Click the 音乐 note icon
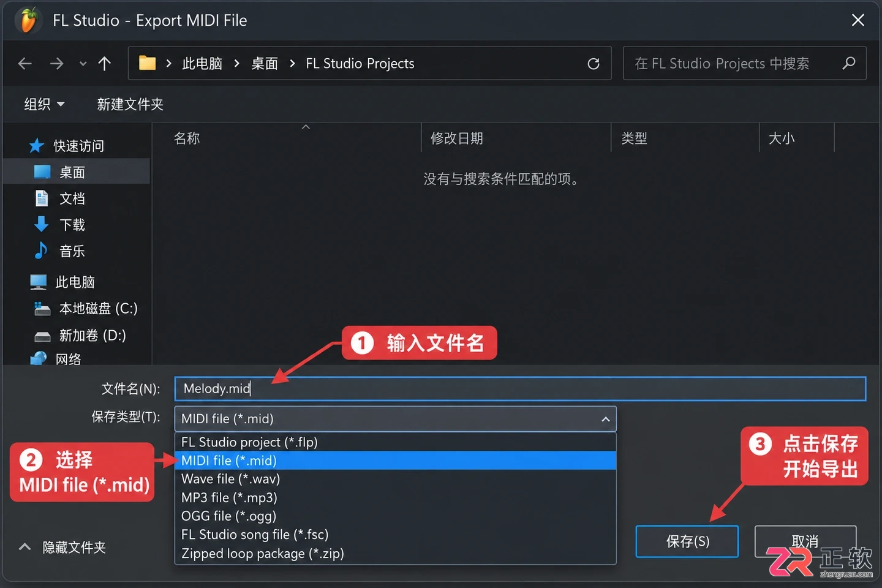Image resolution: width=882 pixels, height=588 pixels. coord(41,251)
